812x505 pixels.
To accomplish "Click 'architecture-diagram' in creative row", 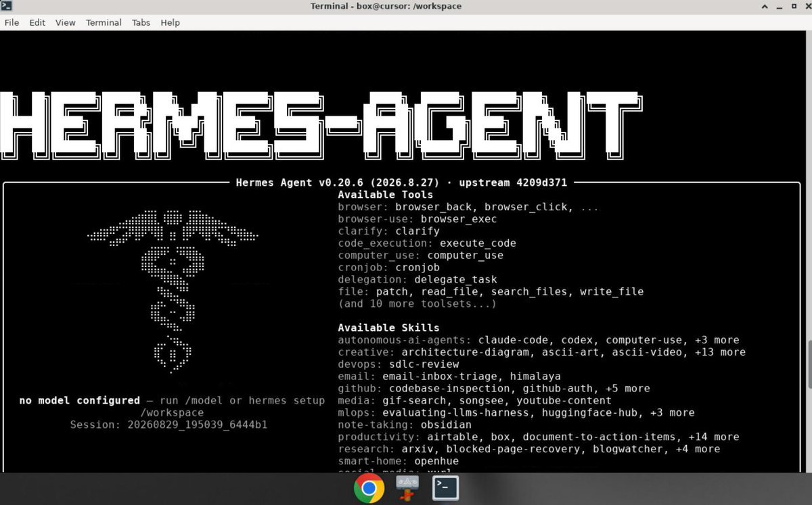I will [465, 352].
